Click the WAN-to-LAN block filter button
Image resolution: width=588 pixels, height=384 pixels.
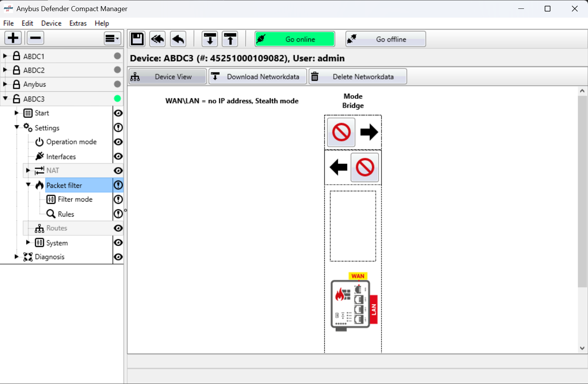(341, 132)
